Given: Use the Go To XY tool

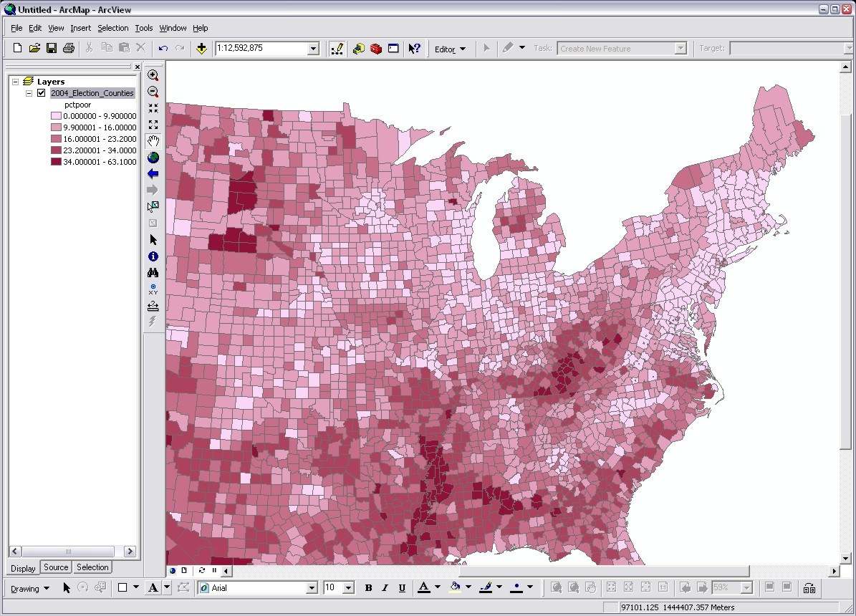Looking at the screenshot, I should [153, 289].
